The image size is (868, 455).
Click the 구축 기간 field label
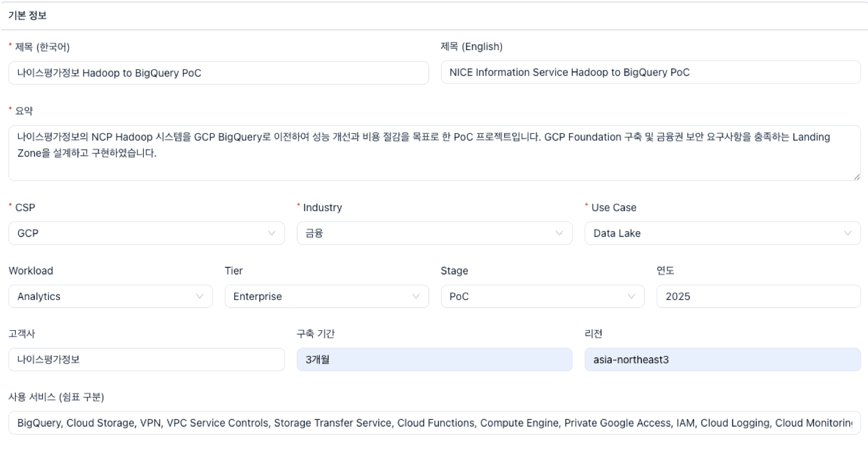pyautogui.click(x=316, y=334)
